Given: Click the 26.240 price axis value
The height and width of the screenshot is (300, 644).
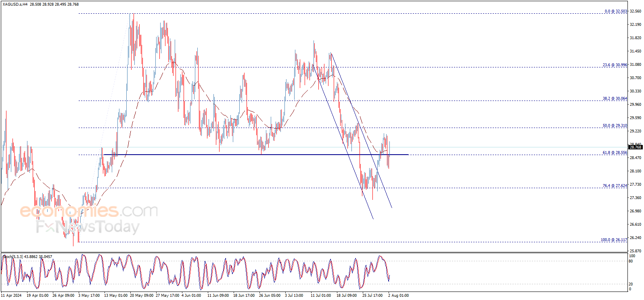Looking at the screenshot, I should (x=635, y=238).
